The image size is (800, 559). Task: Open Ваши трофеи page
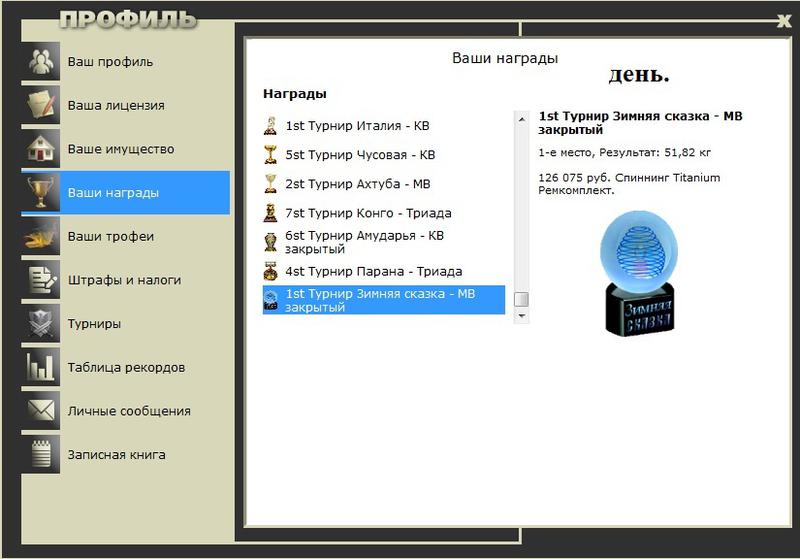[x=126, y=236]
